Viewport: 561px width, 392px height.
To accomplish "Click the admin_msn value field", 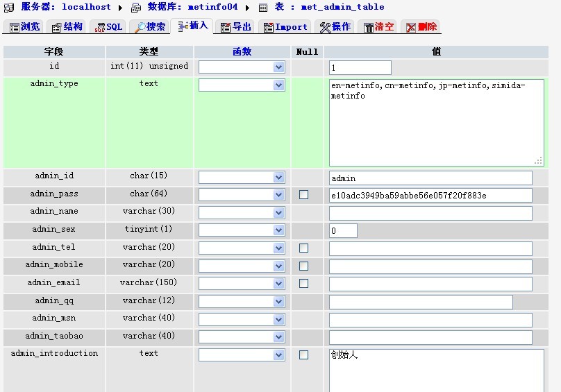I will coord(430,320).
